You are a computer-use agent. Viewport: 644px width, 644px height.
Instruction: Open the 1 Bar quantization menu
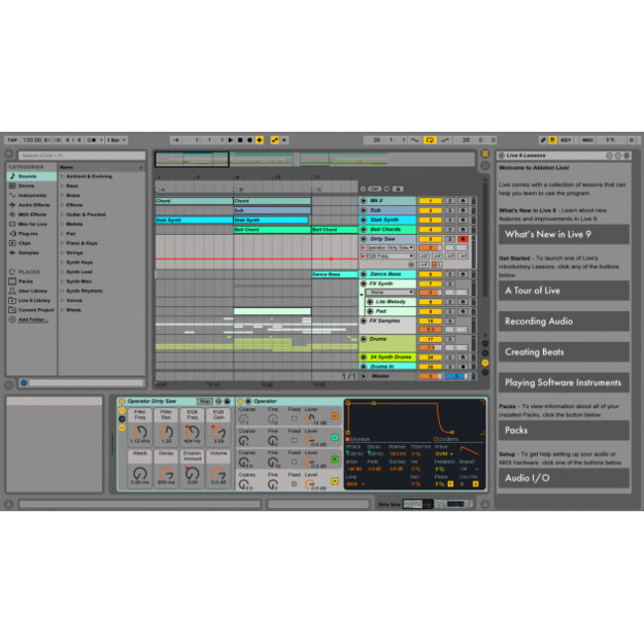116,140
